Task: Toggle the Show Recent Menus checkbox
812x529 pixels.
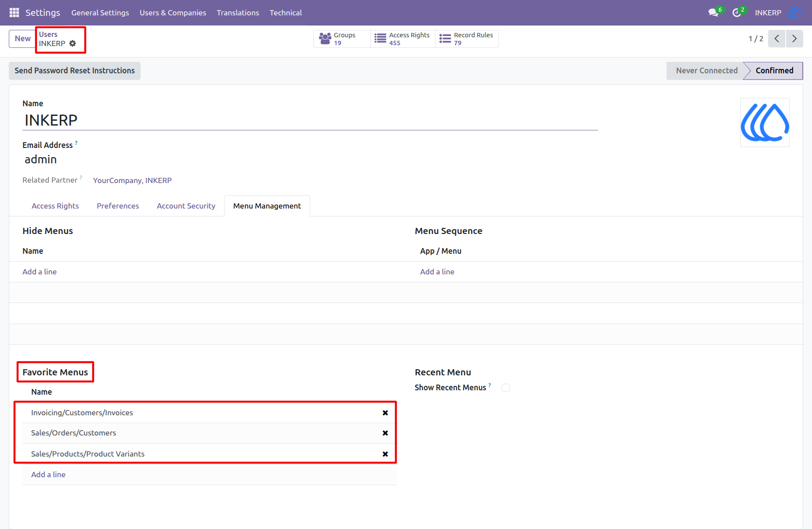Action: pos(506,388)
